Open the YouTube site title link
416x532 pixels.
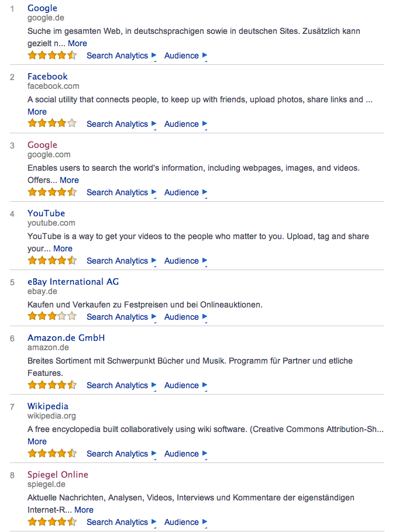click(46, 213)
